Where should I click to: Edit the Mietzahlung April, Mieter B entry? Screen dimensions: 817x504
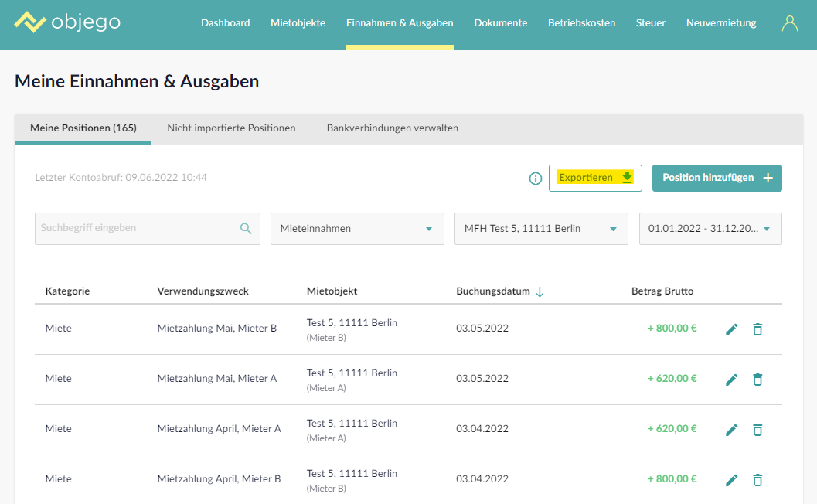tap(731, 480)
